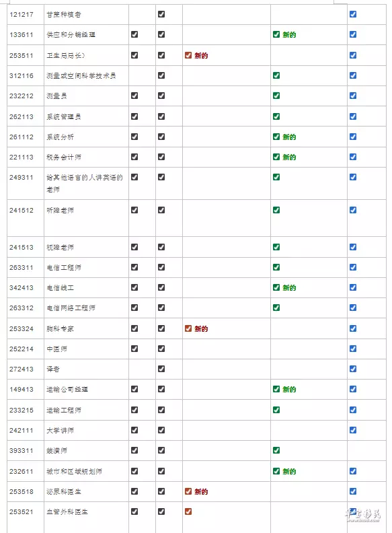392x533 pixels.
Task: Click the occupation name 电信工程师
Action: [x=64, y=268]
